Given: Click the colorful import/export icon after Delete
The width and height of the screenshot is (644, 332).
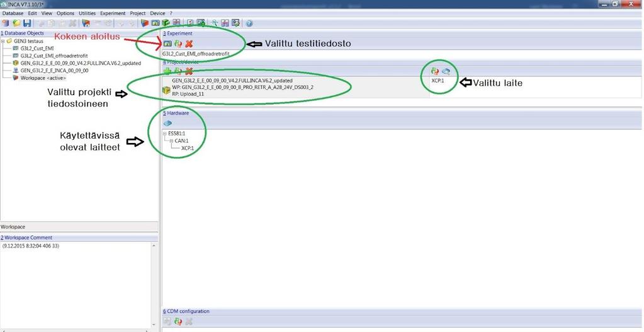Looking at the screenshot, I should click(x=86, y=23).
